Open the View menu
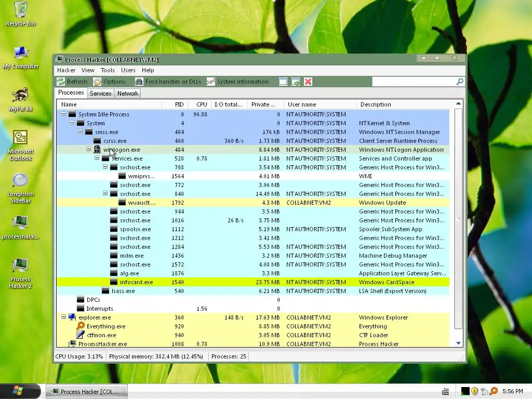532x399 pixels. coord(88,70)
